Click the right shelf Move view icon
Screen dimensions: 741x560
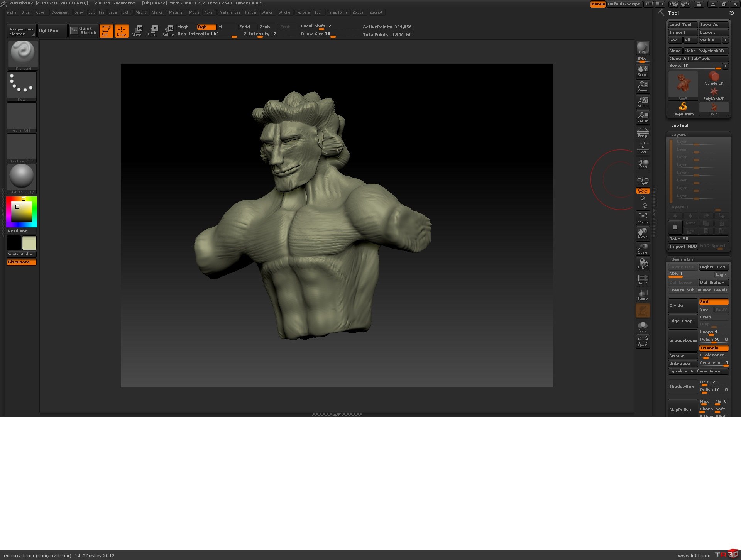coord(643,233)
